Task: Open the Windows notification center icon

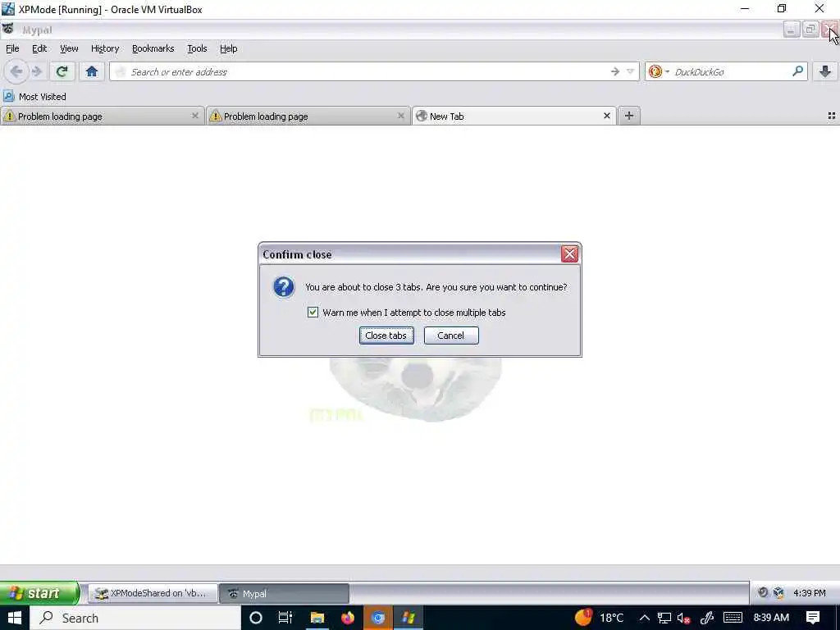Action: tap(813, 618)
